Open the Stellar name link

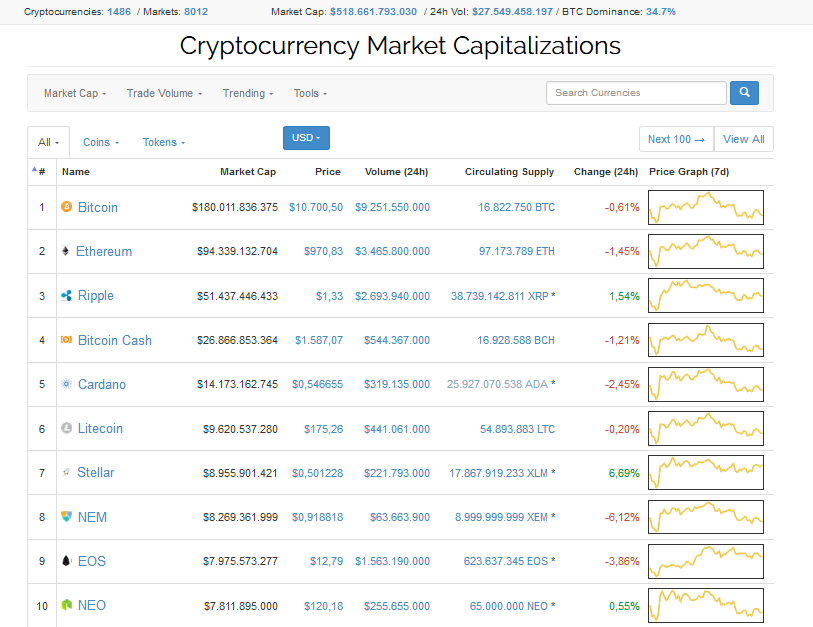[x=95, y=472]
